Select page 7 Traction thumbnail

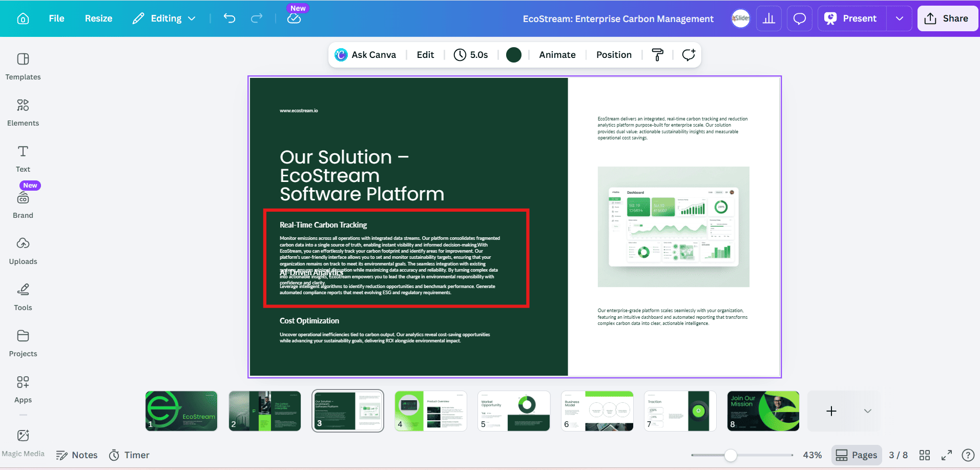(680, 411)
